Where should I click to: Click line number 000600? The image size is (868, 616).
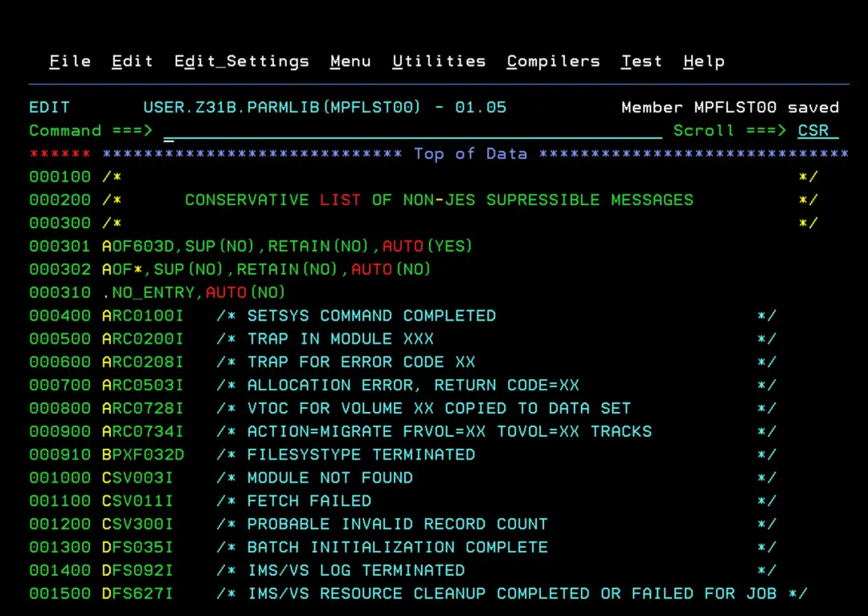pos(59,362)
